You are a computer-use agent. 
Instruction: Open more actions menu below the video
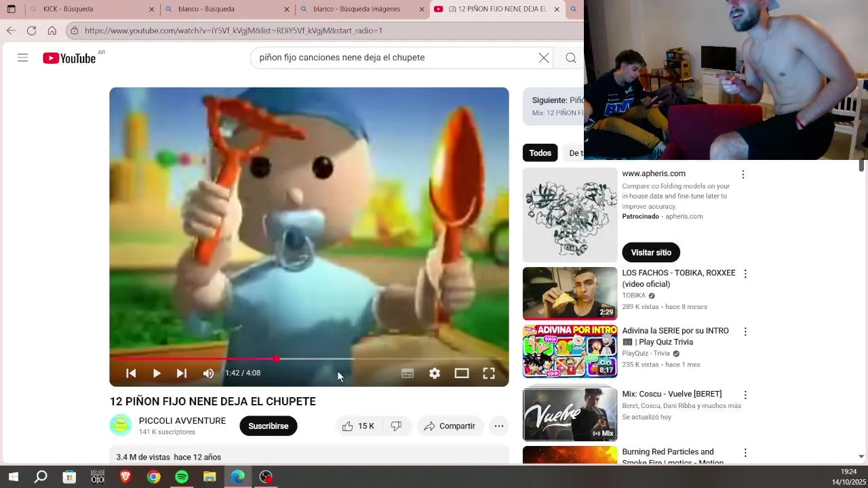pos(499,426)
